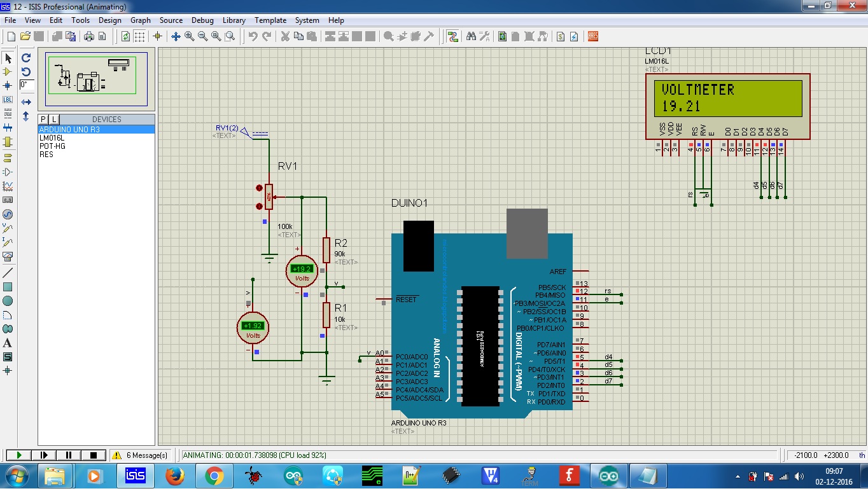Show hidden system tray icons
868x491 pixels.
(738, 475)
